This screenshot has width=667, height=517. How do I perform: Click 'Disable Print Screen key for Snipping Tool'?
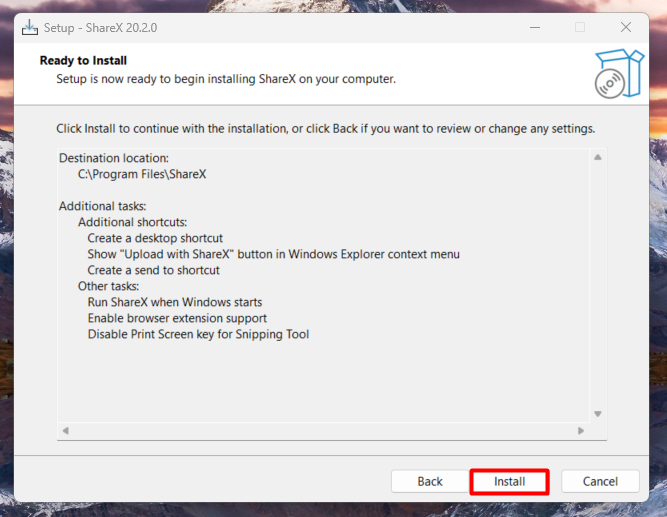pos(198,334)
